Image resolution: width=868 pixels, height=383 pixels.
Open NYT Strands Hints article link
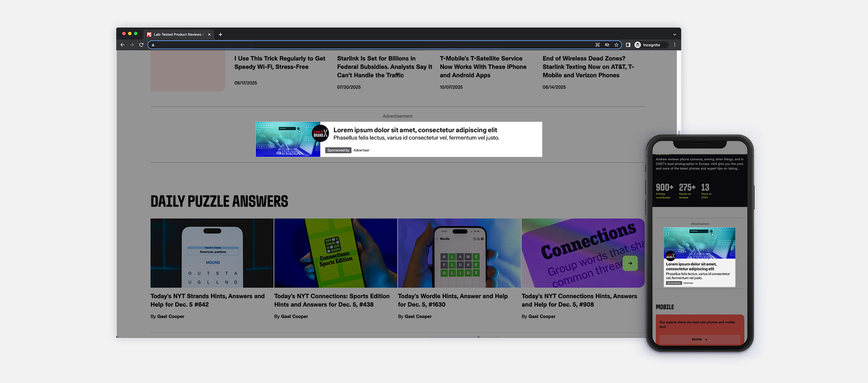click(208, 300)
